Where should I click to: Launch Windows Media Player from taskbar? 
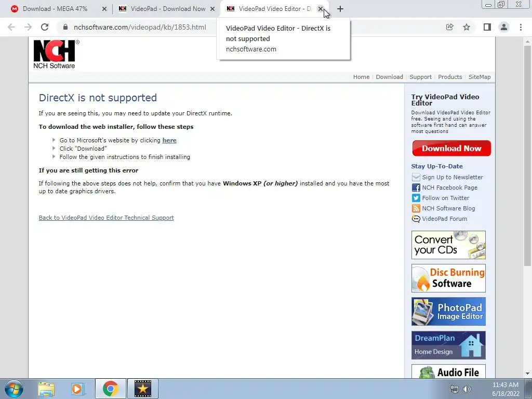click(77, 389)
